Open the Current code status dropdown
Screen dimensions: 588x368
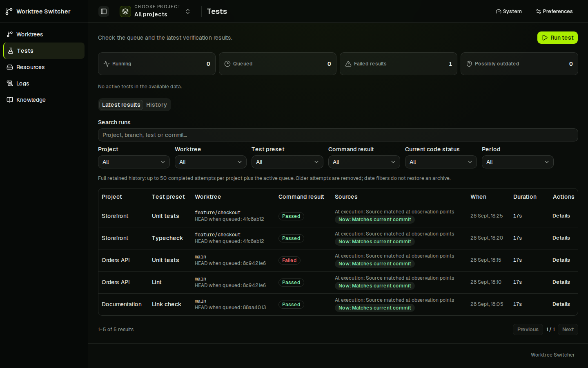(441, 162)
